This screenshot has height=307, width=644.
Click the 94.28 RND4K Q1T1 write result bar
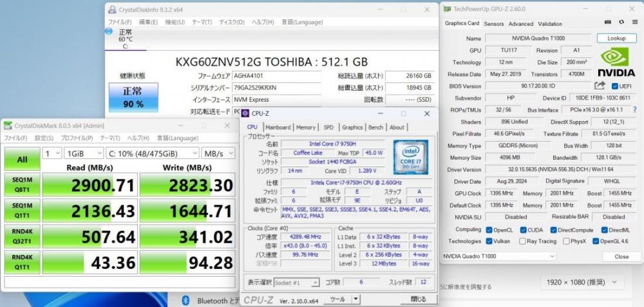pyautogui.click(x=187, y=262)
